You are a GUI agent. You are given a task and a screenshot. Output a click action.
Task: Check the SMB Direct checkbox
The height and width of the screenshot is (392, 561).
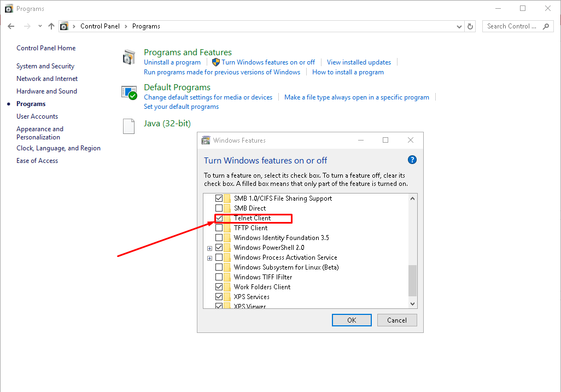coord(219,208)
